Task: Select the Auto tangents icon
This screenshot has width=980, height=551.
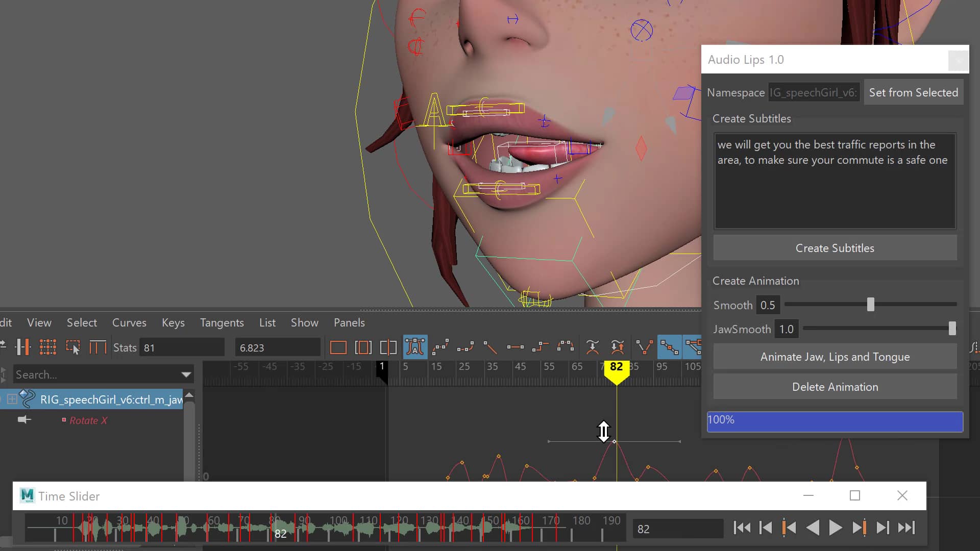Action: click(414, 347)
